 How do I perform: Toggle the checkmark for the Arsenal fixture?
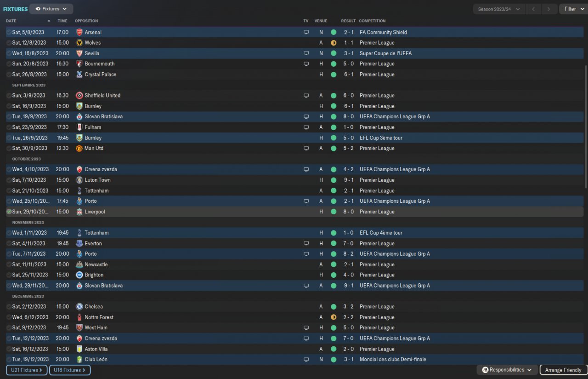(9, 32)
